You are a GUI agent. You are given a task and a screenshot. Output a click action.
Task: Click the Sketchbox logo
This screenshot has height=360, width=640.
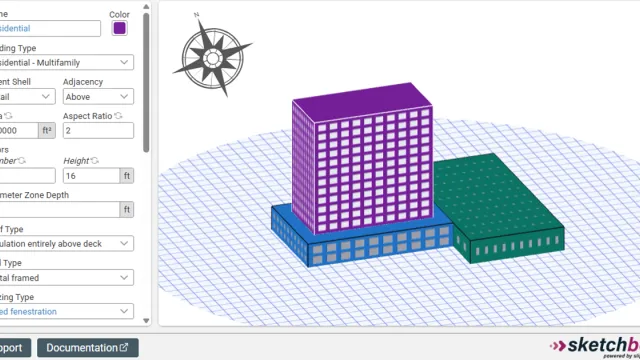[x=595, y=347]
